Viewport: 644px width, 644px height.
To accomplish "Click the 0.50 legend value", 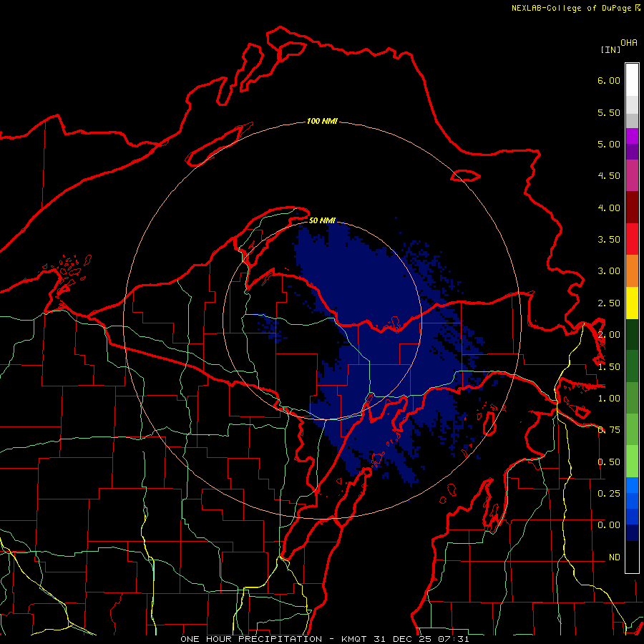I will click(609, 462).
